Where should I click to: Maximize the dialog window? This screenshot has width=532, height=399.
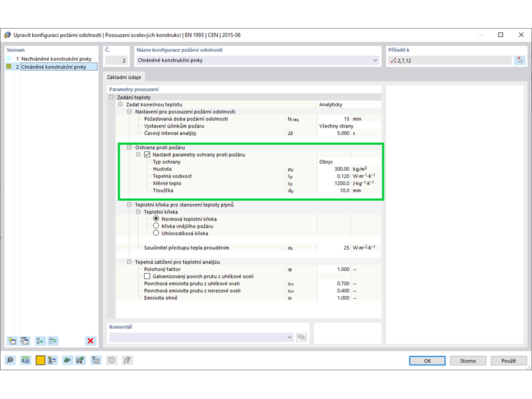pos(500,34)
